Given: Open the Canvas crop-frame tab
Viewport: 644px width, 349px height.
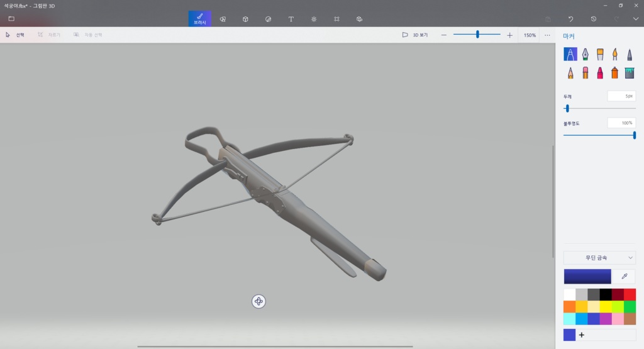Looking at the screenshot, I should [x=336, y=19].
